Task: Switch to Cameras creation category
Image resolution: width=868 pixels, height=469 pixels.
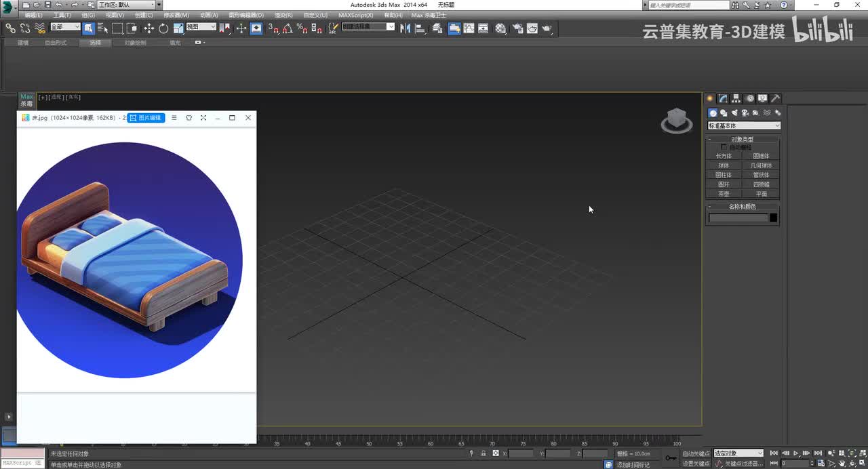Action: click(x=745, y=113)
